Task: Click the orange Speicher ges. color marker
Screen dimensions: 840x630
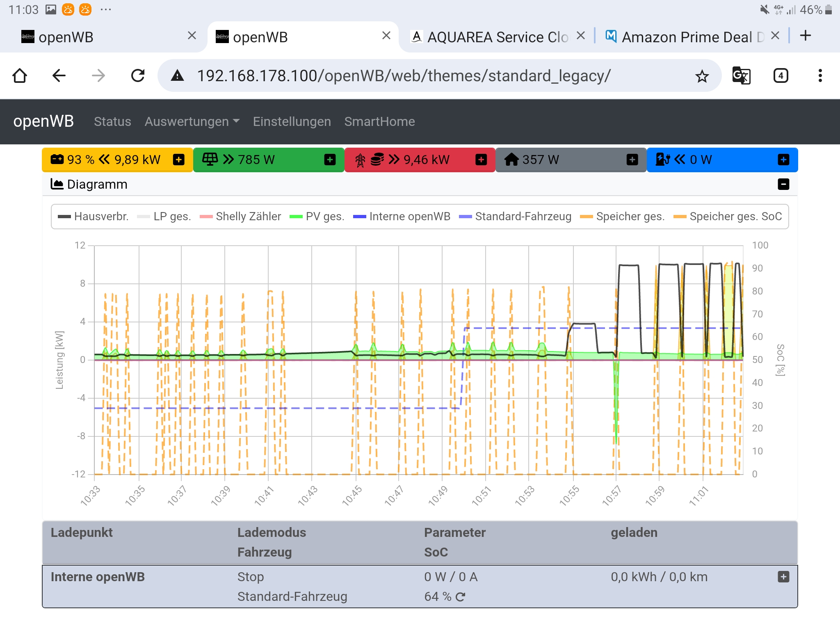Action: [586, 216]
